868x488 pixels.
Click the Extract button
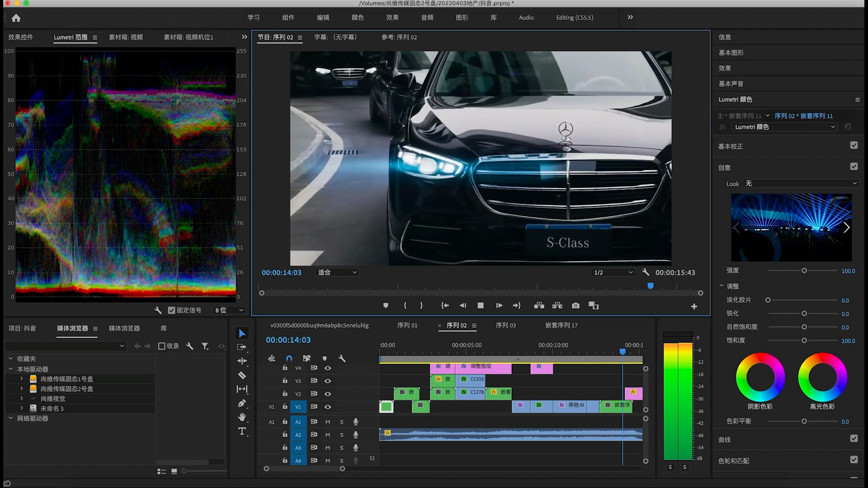coord(557,306)
